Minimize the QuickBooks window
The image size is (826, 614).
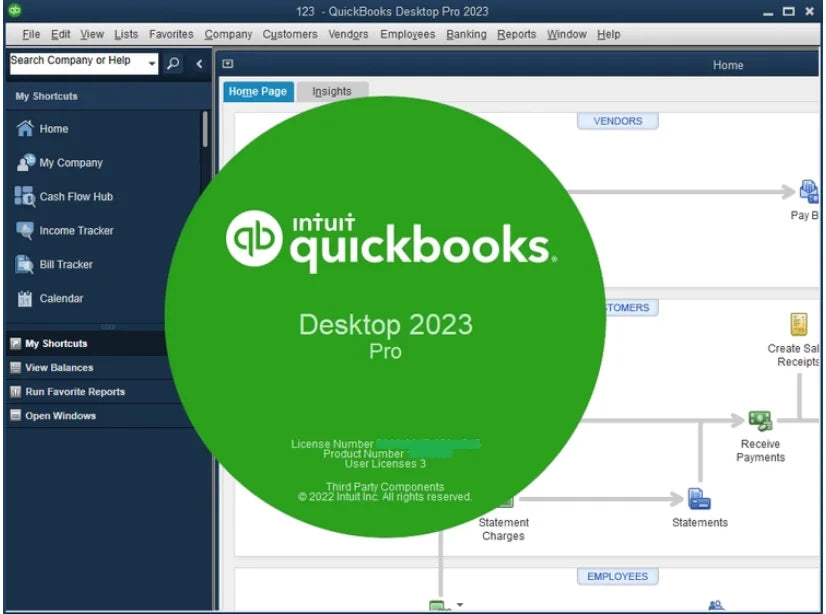tap(768, 12)
